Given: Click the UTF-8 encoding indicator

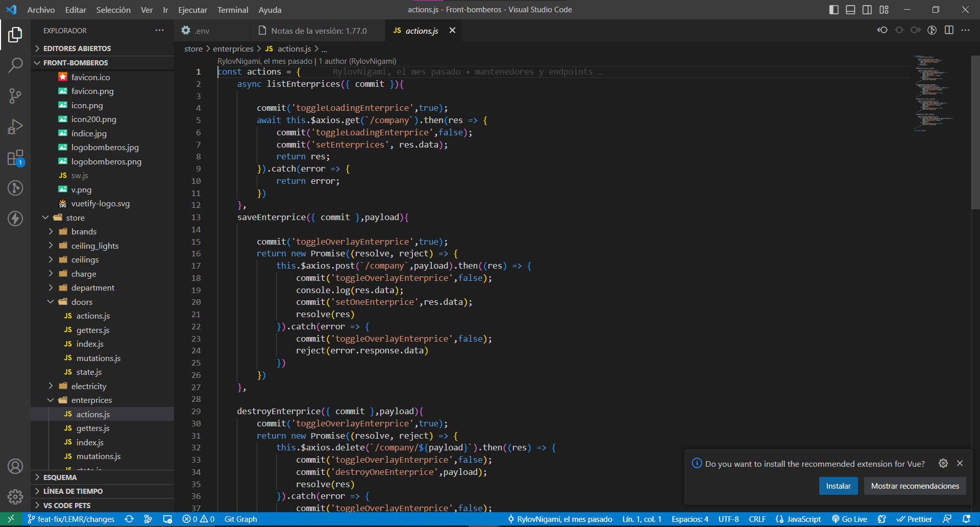Looking at the screenshot, I should pyautogui.click(x=728, y=519).
